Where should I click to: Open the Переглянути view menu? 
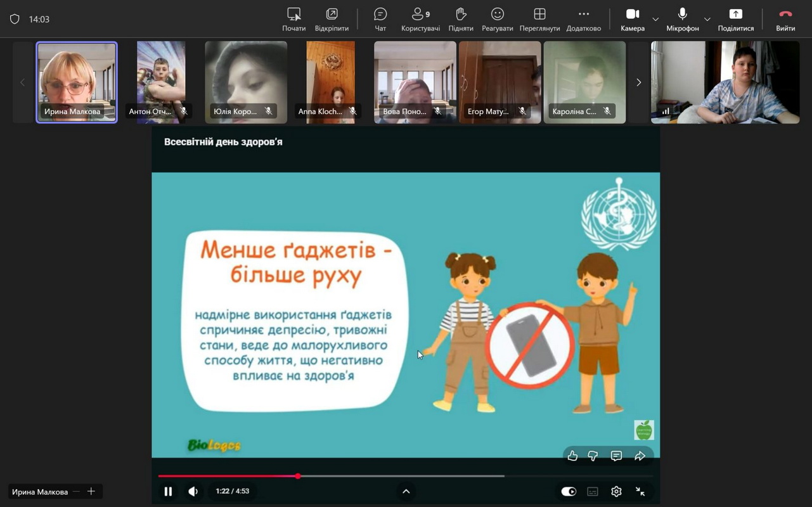click(539, 19)
